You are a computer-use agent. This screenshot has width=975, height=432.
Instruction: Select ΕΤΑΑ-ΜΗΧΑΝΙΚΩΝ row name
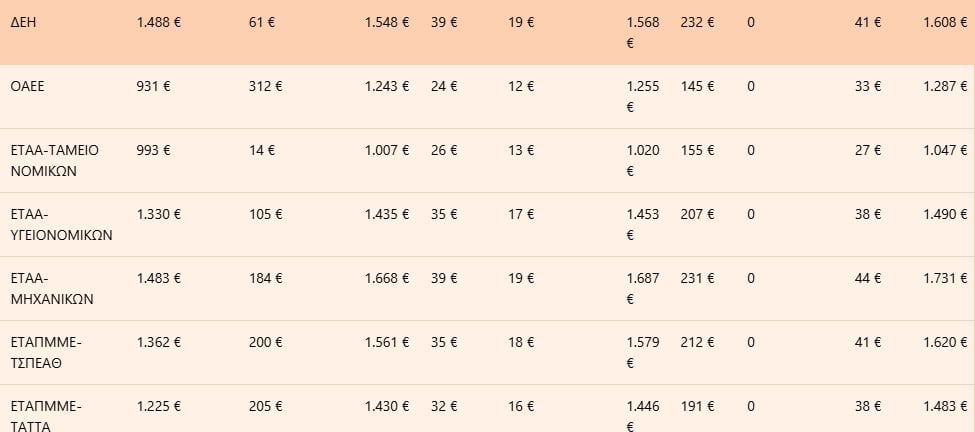click(x=52, y=289)
